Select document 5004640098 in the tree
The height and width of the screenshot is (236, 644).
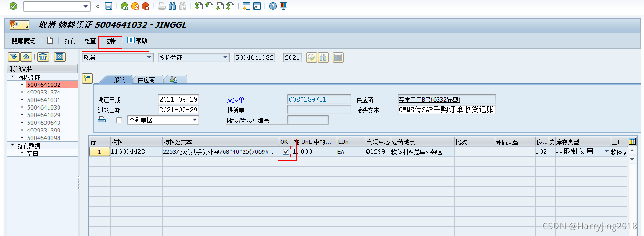43,138
